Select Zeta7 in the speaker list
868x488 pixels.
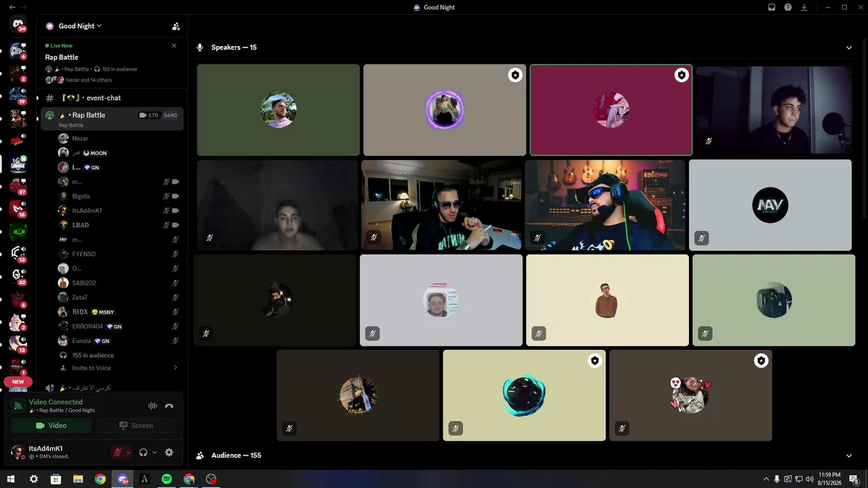[119, 298]
